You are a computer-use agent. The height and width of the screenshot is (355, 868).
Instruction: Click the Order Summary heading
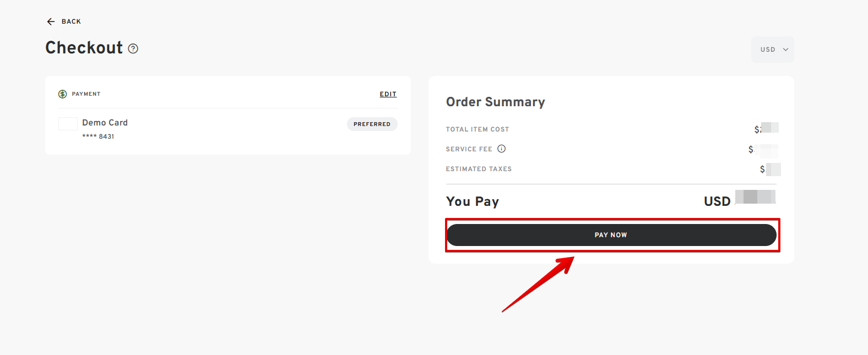pyautogui.click(x=496, y=102)
